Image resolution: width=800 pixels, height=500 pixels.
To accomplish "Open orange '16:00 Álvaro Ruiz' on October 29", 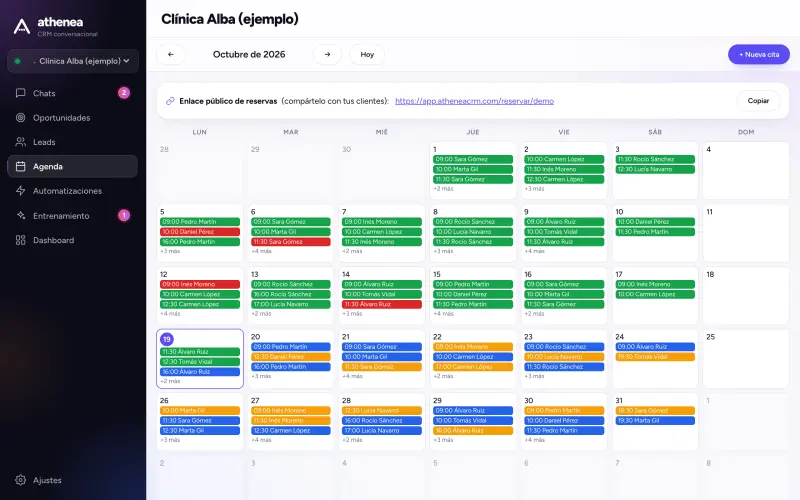I will tap(473, 431).
